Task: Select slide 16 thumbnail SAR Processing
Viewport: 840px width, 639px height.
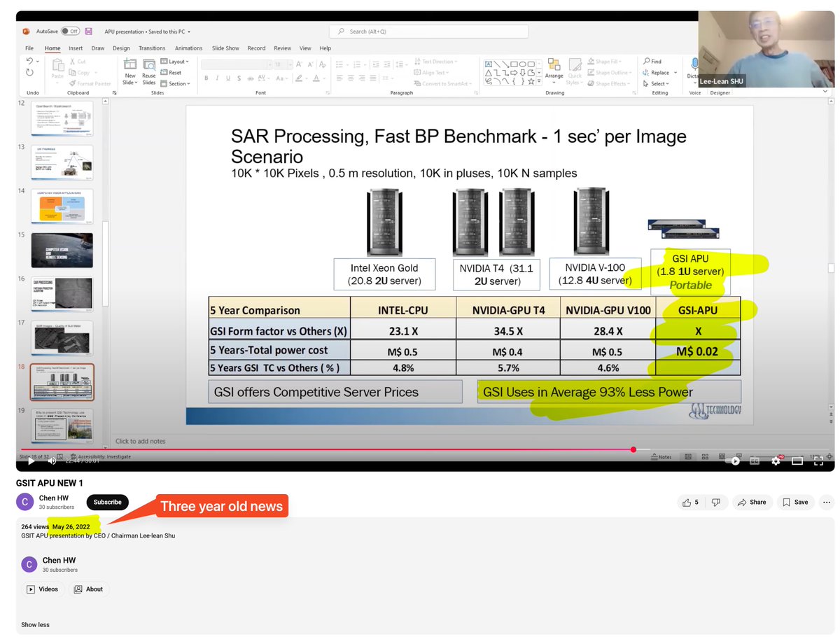Action: [62, 294]
